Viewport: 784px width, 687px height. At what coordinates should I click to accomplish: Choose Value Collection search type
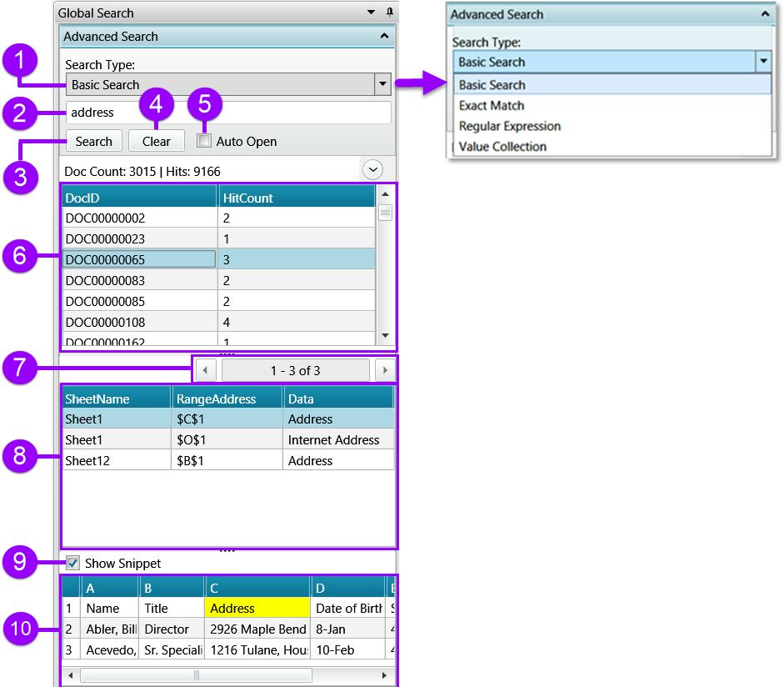click(612, 146)
